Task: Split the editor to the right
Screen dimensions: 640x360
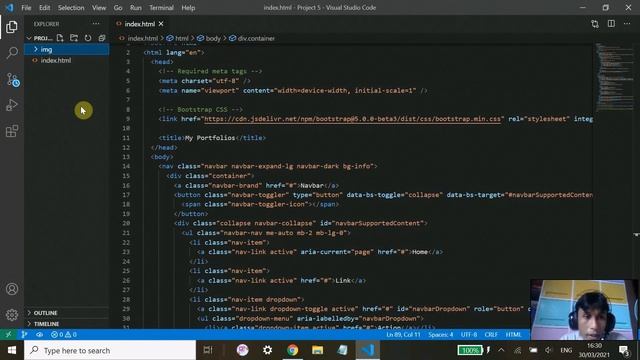Action: pyautogui.click(x=611, y=24)
